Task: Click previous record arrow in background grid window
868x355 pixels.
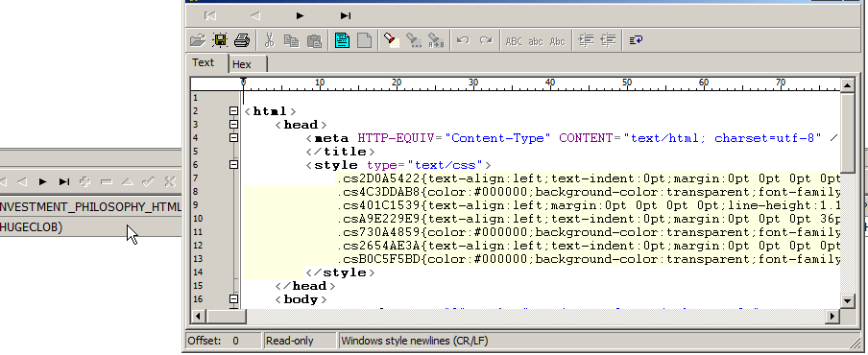Action: click(22, 181)
